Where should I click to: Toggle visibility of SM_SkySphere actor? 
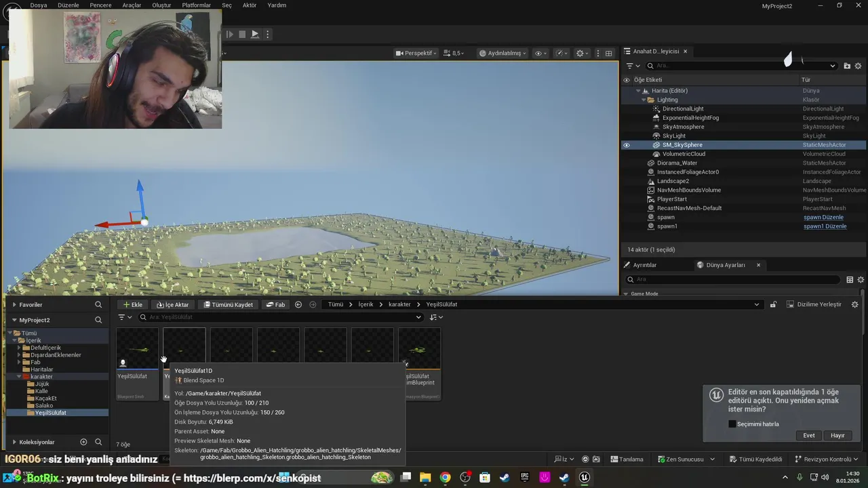tap(627, 145)
